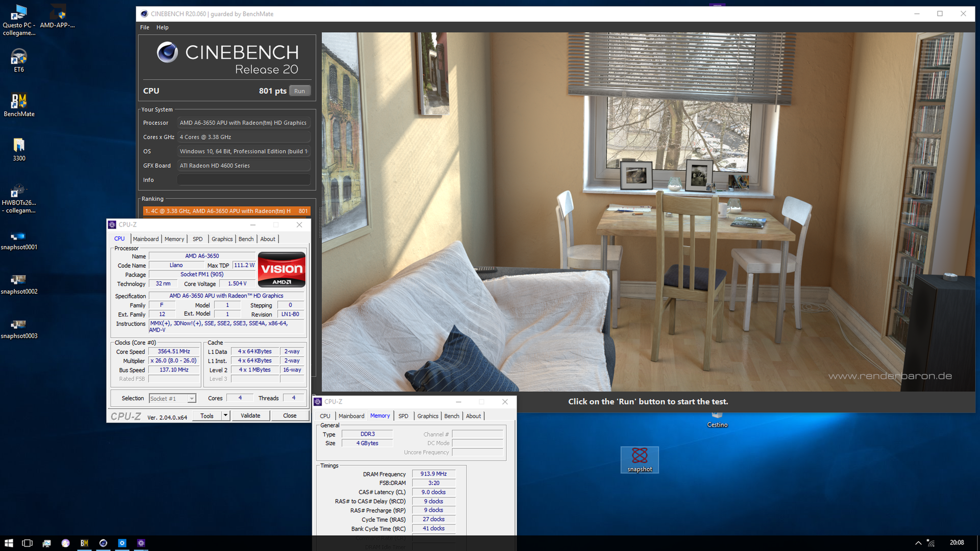Click the Validate button in CPU-Z
The width and height of the screenshot is (980, 551).
pos(250,416)
